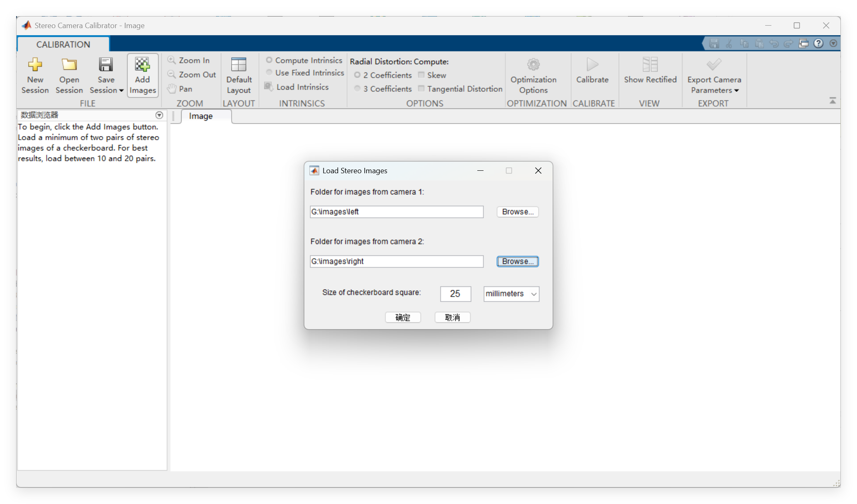
Task: Click the Calibrate play icon
Action: coord(592,64)
